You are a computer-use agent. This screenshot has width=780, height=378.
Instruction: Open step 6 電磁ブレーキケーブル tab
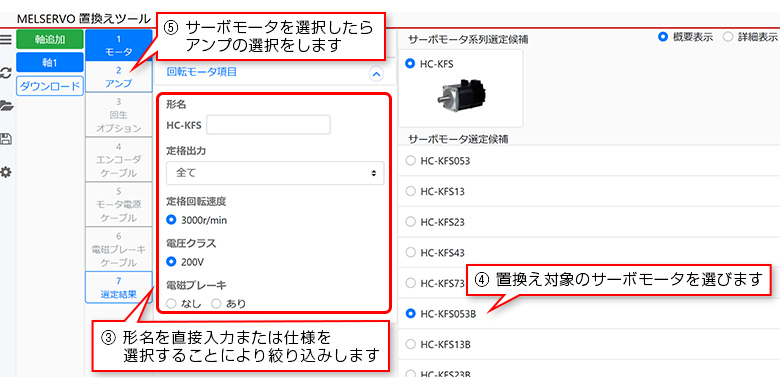119,249
